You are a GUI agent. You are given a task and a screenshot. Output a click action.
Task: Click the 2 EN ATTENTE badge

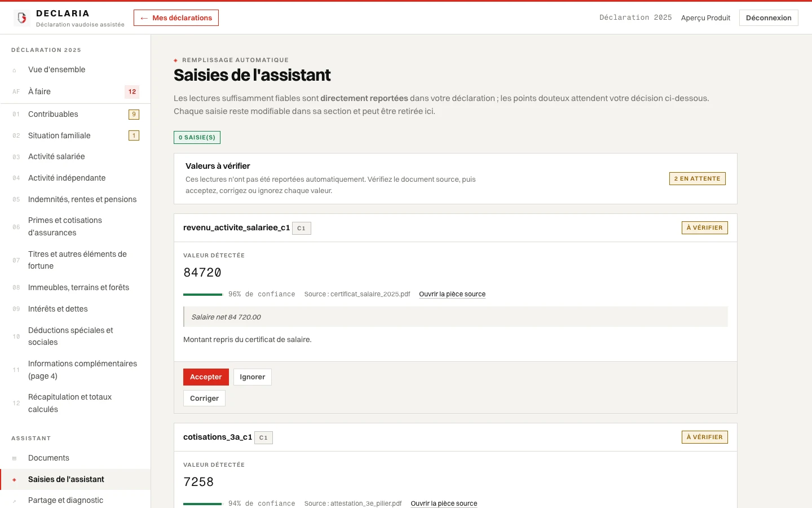coord(697,178)
